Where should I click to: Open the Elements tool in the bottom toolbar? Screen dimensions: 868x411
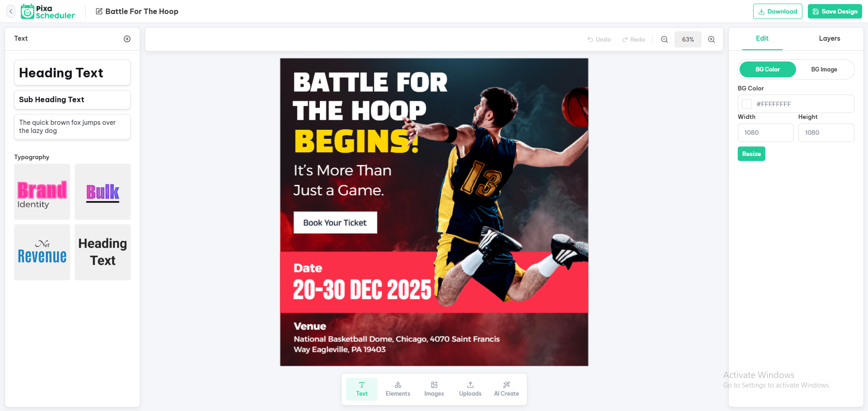(x=398, y=389)
